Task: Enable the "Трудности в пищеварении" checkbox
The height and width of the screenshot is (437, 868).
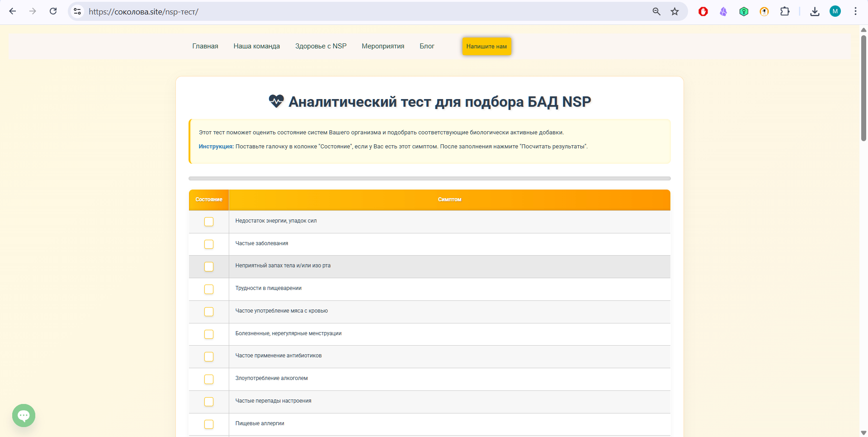Action: tap(208, 289)
